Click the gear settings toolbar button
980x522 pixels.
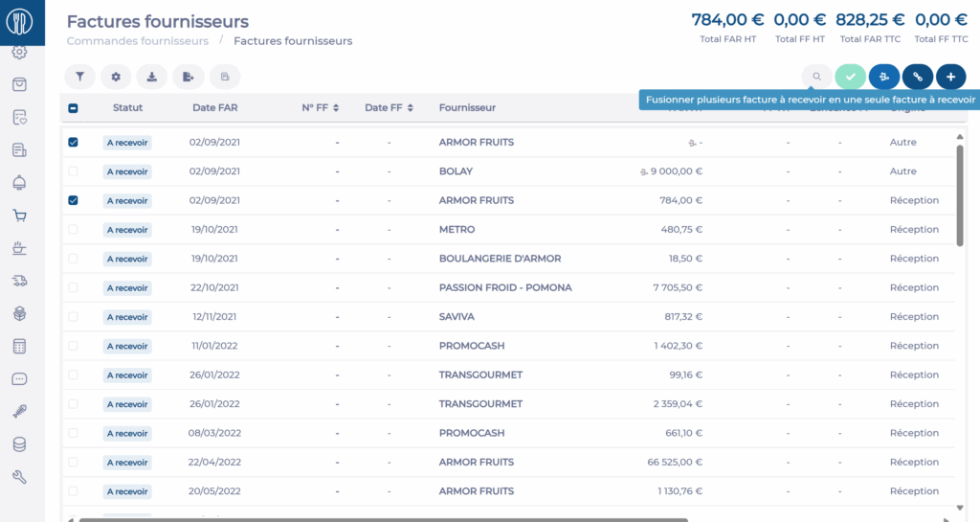tap(116, 77)
